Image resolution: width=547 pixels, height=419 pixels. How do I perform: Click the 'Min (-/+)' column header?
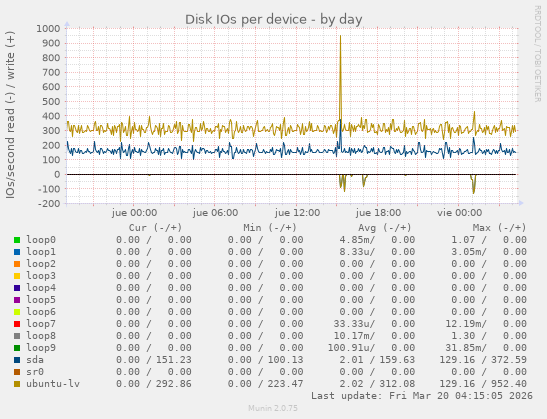pos(270,228)
